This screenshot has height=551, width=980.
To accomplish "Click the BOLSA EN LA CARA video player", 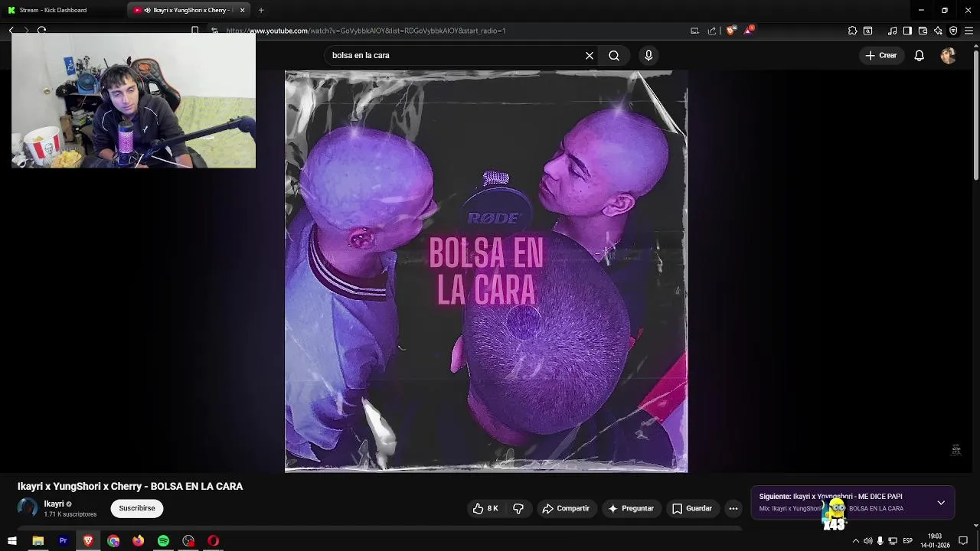I will click(486, 272).
